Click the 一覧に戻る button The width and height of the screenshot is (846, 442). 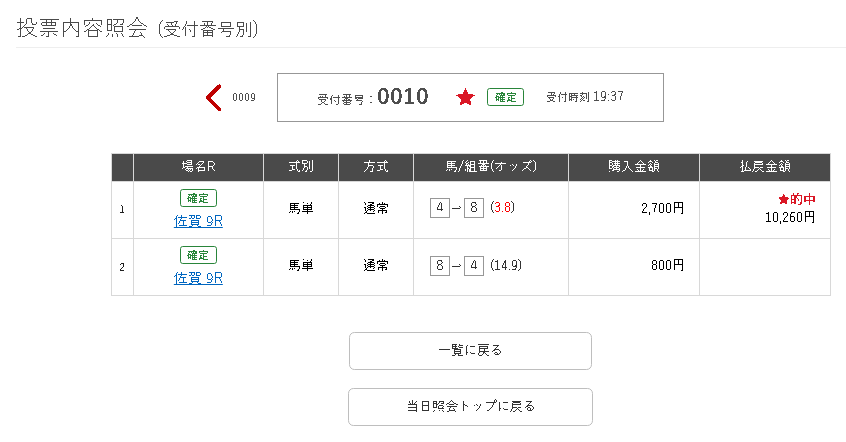pos(470,351)
